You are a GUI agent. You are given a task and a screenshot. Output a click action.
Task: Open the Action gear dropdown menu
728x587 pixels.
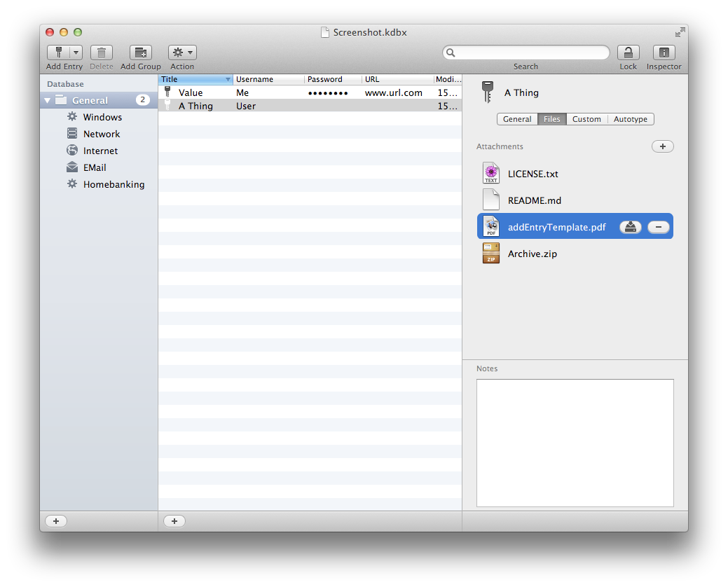click(182, 53)
